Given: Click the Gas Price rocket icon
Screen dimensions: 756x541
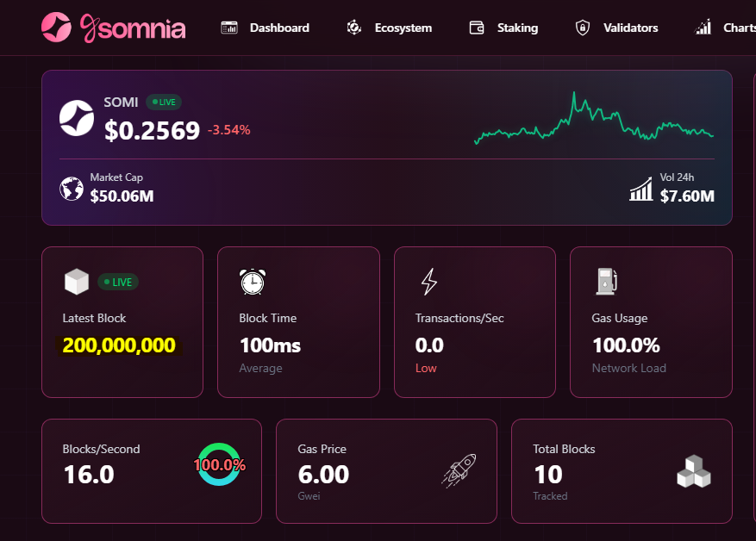Looking at the screenshot, I should 459,470.
